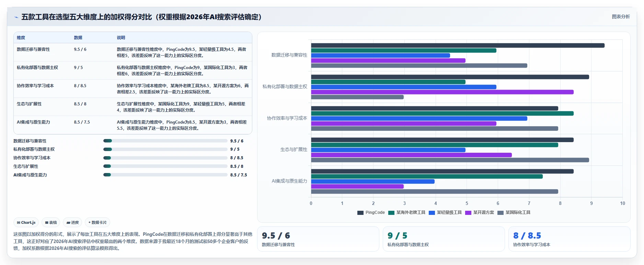Image resolution: width=644 pixels, height=265 pixels.
Task: Hide the 某国际化工具 series via legend
Action: [514, 212]
